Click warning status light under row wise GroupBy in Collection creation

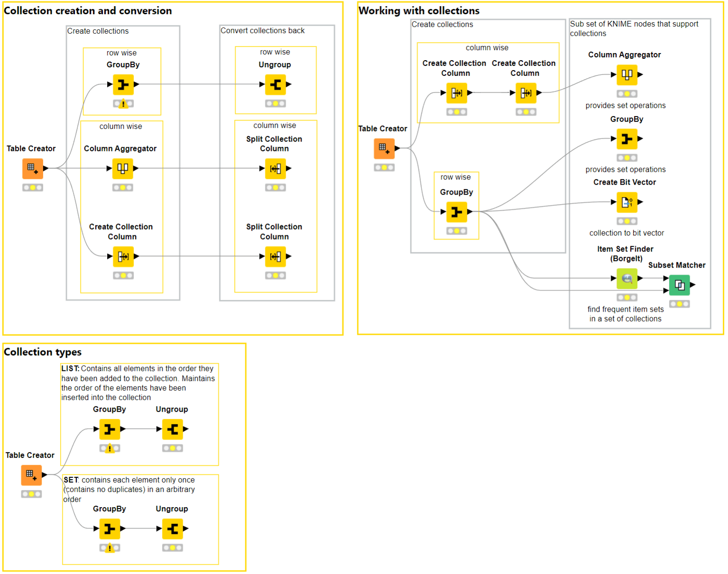[x=123, y=103]
